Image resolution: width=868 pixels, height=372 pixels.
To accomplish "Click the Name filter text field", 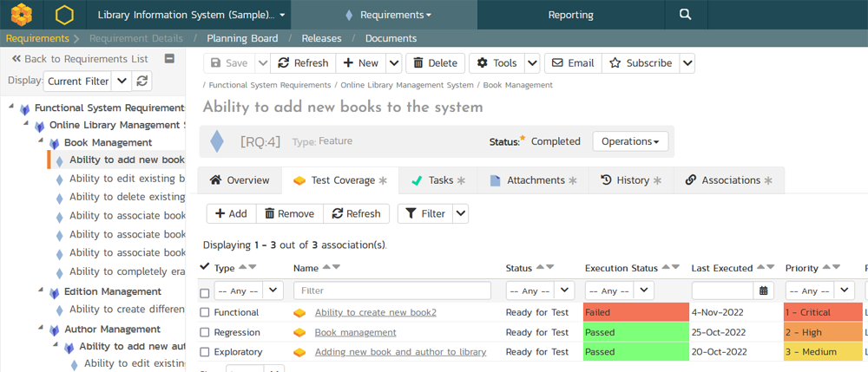I will click(x=392, y=291).
